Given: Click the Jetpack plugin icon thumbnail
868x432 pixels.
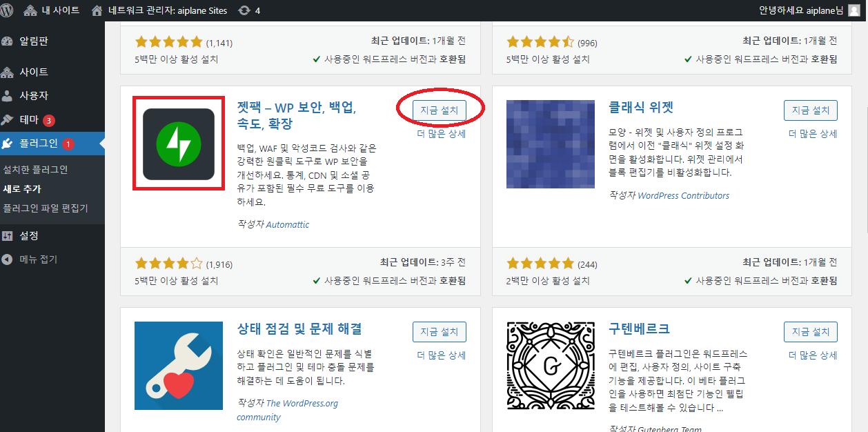Looking at the screenshot, I should [x=179, y=144].
